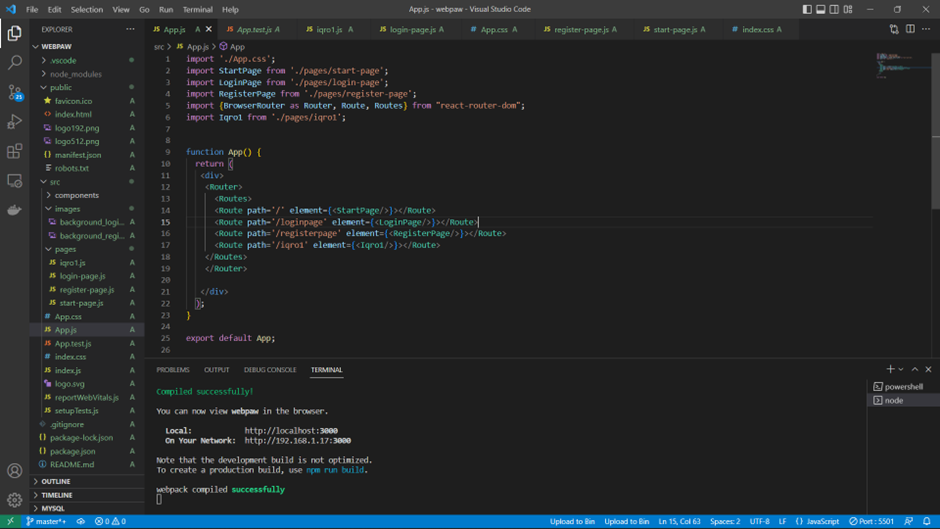Toggle bottom panel layout icon
Image resolution: width=940 pixels, height=529 pixels.
tap(821, 10)
